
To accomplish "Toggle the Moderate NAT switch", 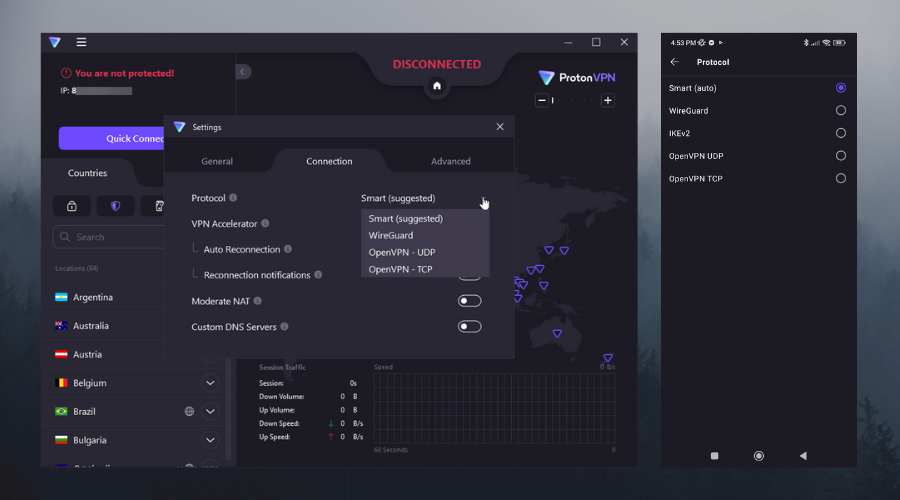I will coord(469,301).
